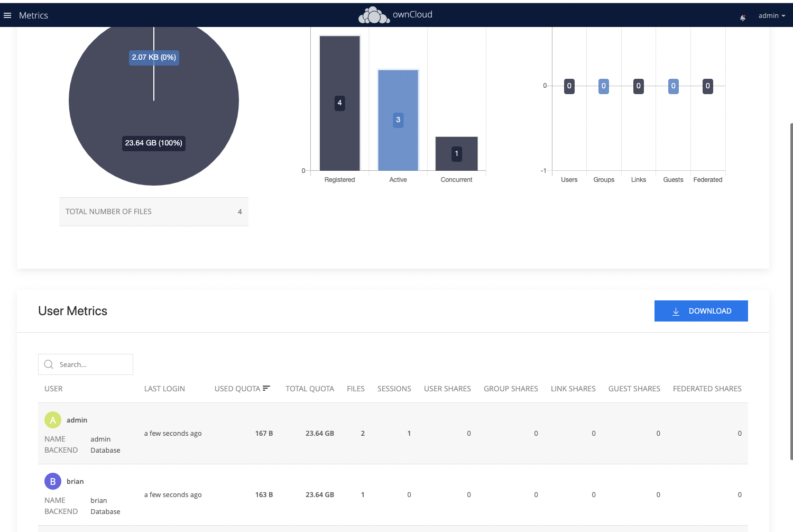The image size is (793, 532).
Task: Expand the admin user dropdown
Action: [771, 15]
